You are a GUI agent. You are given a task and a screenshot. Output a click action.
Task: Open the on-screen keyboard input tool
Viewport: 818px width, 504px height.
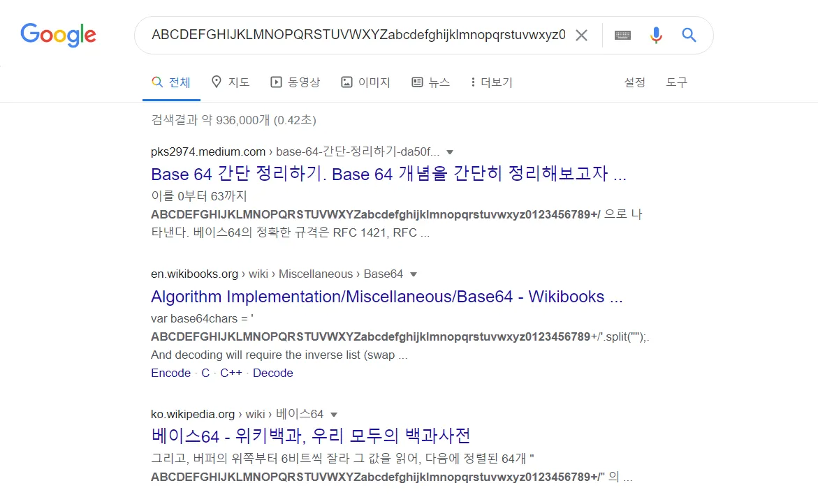pos(622,36)
